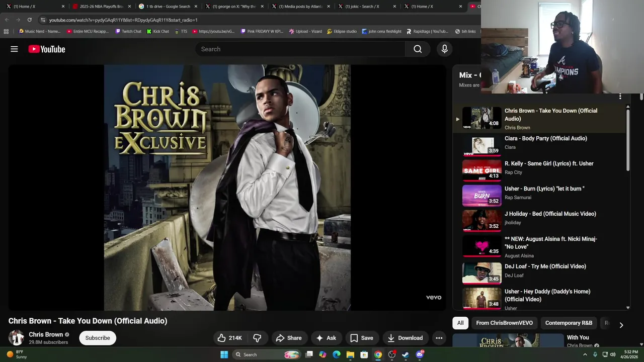Click the search magnifier button
644x362 pixels.
(418, 49)
